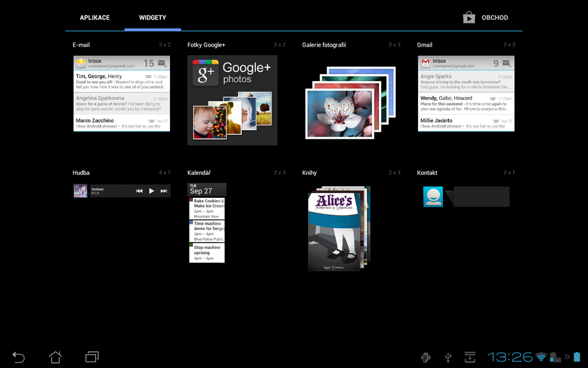588x368 pixels.
Task: Click the SD card transfer icon
Action: (470, 357)
